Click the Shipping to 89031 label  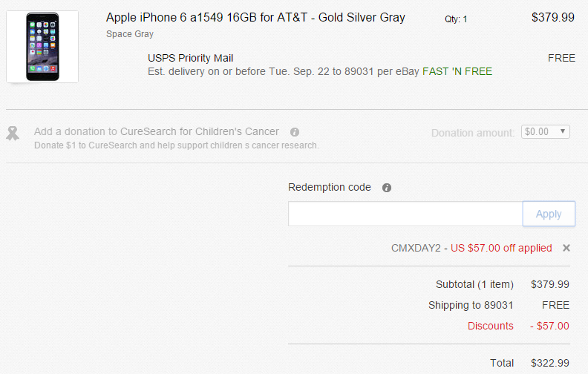(x=471, y=305)
